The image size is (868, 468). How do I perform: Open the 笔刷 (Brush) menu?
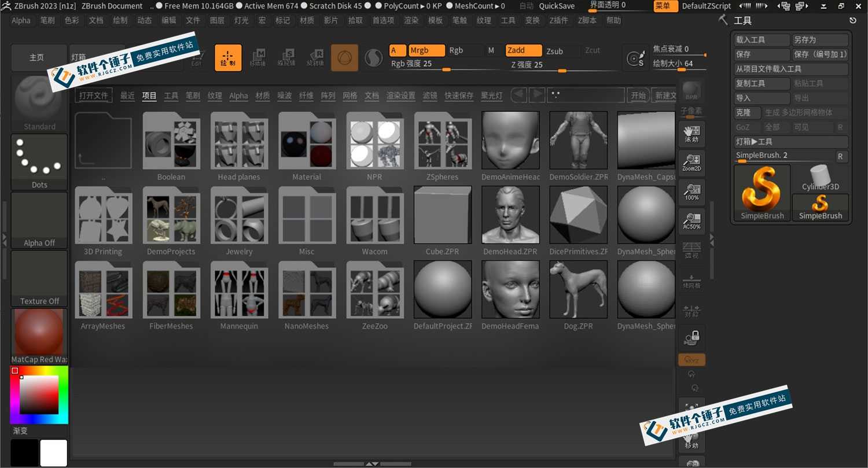[x=47, y=21]
